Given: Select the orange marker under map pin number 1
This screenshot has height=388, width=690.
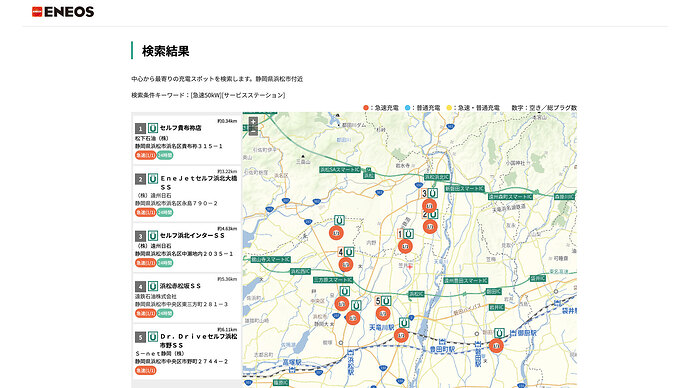Looking at the screenshot, I should (x=405, y=246).
